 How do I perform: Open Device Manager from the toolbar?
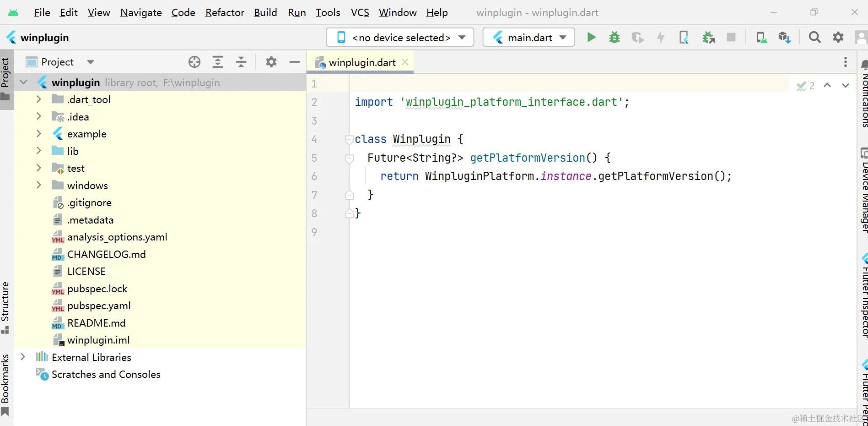click(x=761, y=37)
